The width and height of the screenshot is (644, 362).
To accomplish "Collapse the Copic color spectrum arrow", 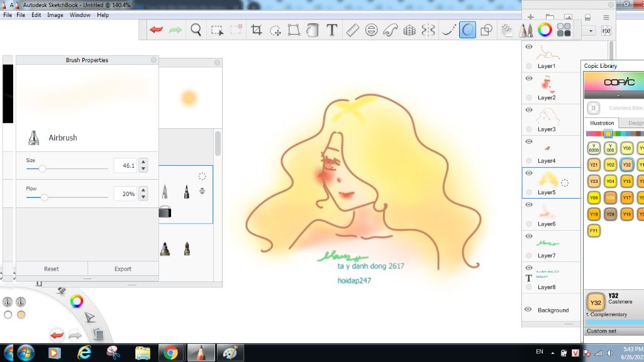I will 618,96.
